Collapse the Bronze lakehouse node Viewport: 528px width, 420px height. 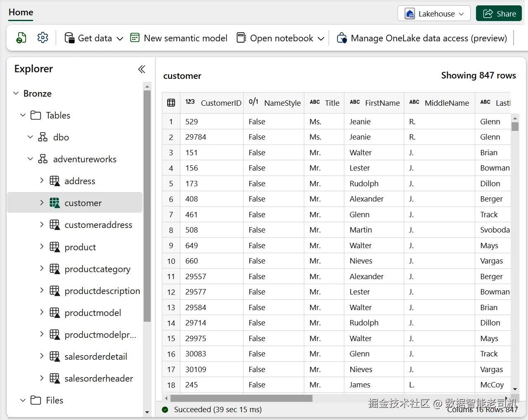(x=16, y=93)
